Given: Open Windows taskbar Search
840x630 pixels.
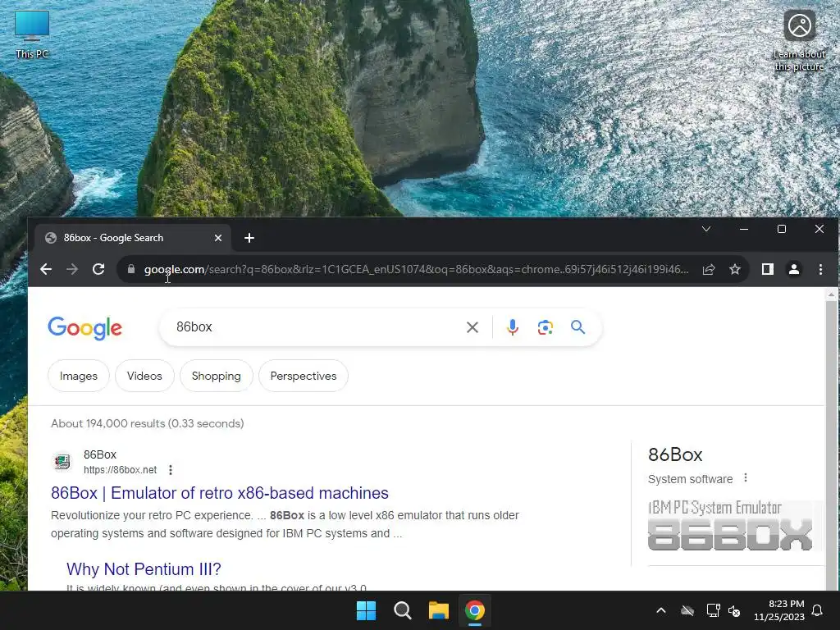Looking at the screenshot, I should 402,610.
